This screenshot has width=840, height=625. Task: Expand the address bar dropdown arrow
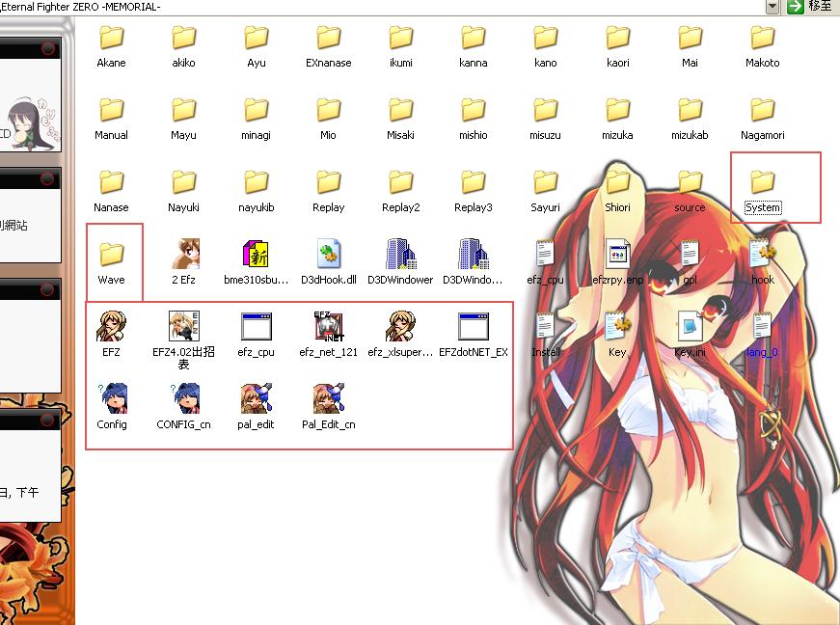(772, 7)
